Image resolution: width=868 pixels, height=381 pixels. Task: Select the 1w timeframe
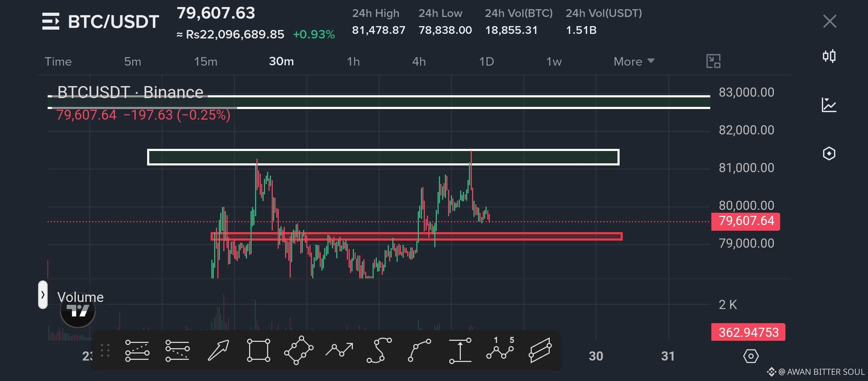click(x=554, y=61)
